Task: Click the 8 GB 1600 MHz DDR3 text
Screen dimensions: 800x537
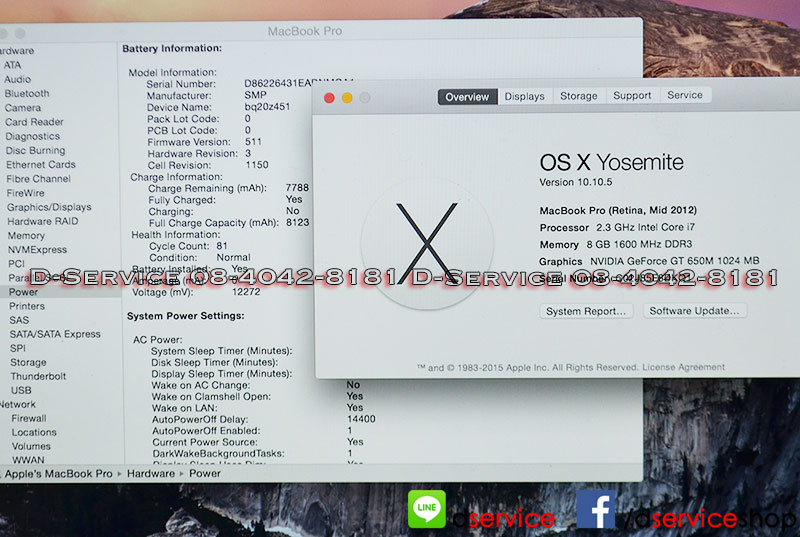Action: click(639, 244)
